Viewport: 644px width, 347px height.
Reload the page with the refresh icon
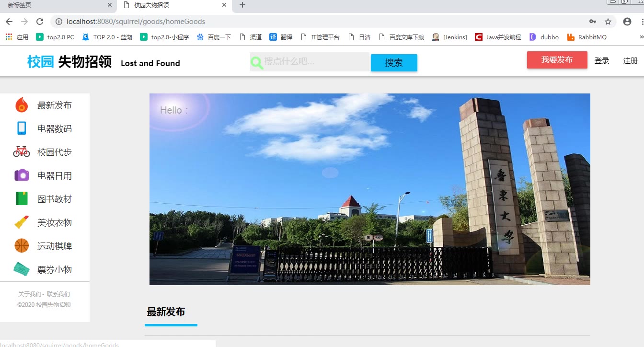point(40,22)
